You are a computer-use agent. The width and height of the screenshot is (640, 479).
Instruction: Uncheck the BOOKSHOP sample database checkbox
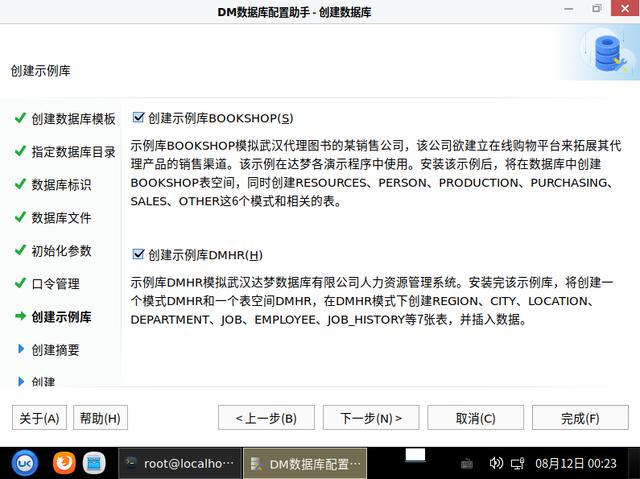click(138, 118)
